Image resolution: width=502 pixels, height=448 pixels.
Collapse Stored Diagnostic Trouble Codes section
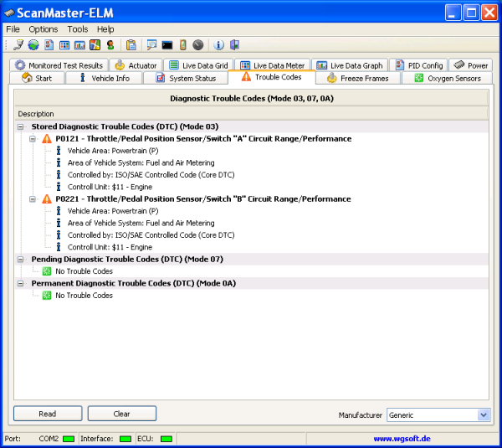point(20,127)
